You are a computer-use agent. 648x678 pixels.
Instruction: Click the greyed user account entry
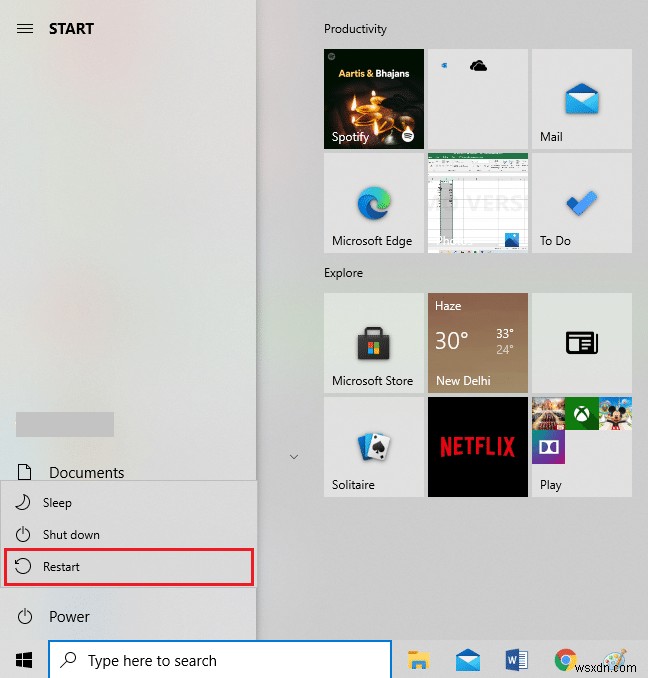[x=65, y=424]
